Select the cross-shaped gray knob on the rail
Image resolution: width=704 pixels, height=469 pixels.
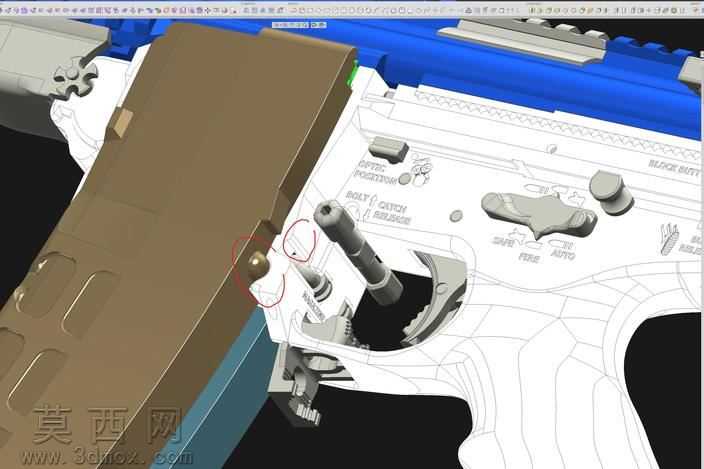tap(74, 77)
